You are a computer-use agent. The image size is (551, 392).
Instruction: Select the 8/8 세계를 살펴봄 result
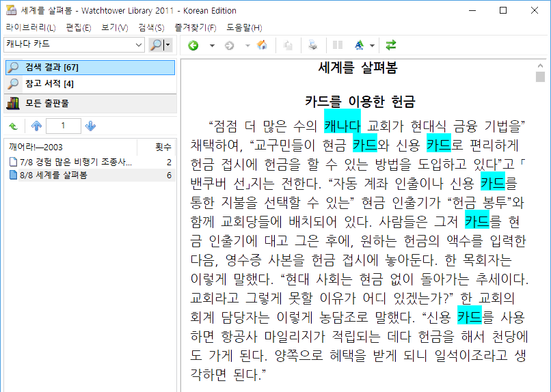click(x=53, y=175)
